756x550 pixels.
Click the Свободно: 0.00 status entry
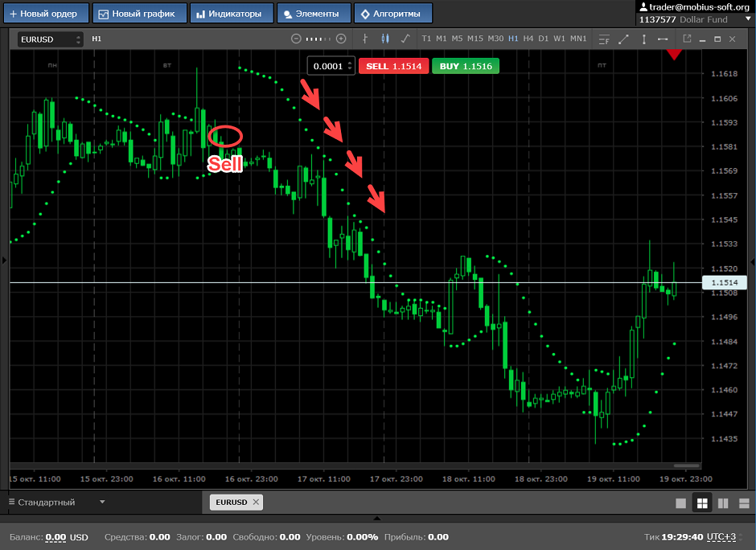pos(266,537)
